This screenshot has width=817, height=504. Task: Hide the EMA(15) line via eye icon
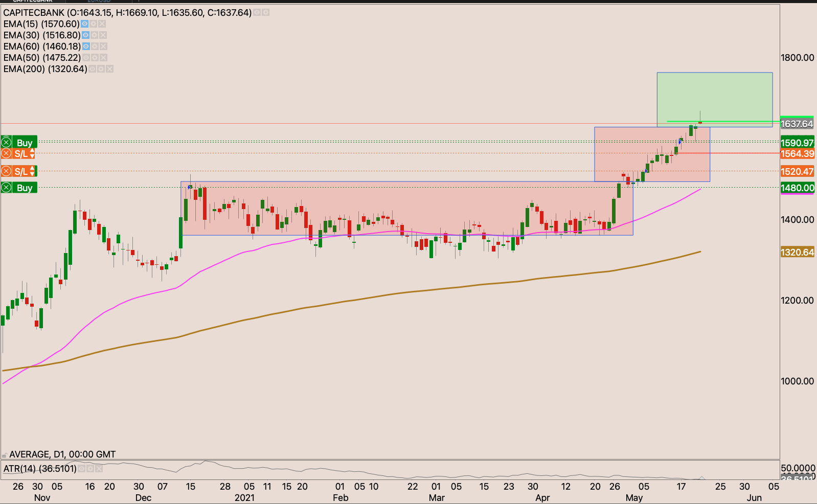[x=85, y=24]
